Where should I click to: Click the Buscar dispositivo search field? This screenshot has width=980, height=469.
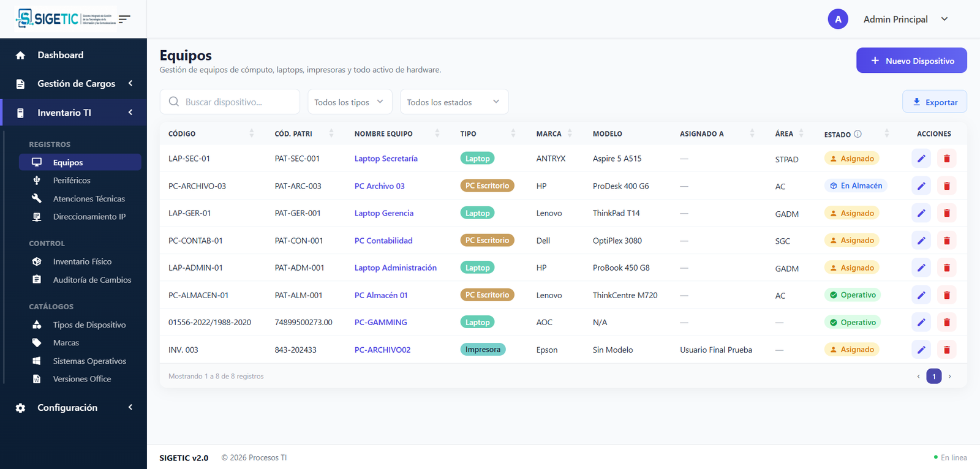pos(230,102)
